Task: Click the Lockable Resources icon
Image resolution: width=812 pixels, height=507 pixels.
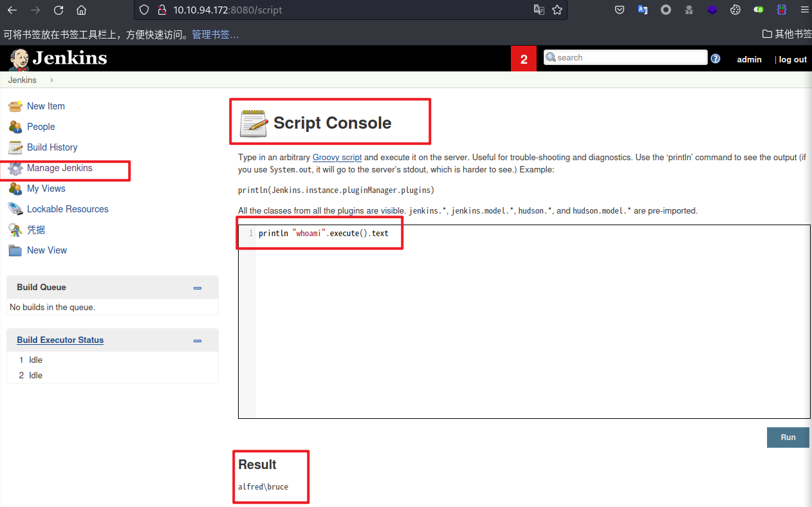Action: coord(15,209)
